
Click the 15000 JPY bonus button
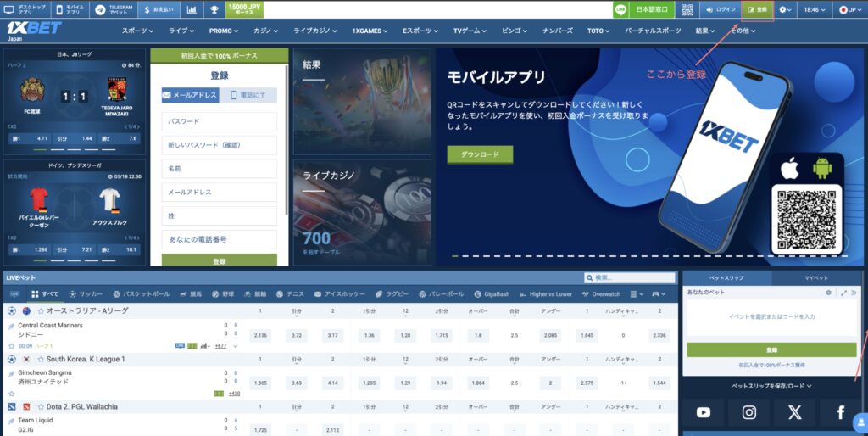pos(244,9)
